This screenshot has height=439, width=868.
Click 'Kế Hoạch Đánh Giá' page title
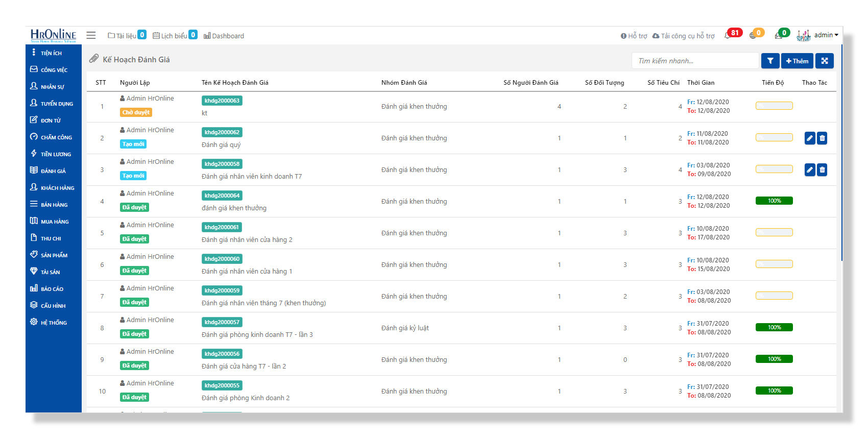click(x=136, y=60)
